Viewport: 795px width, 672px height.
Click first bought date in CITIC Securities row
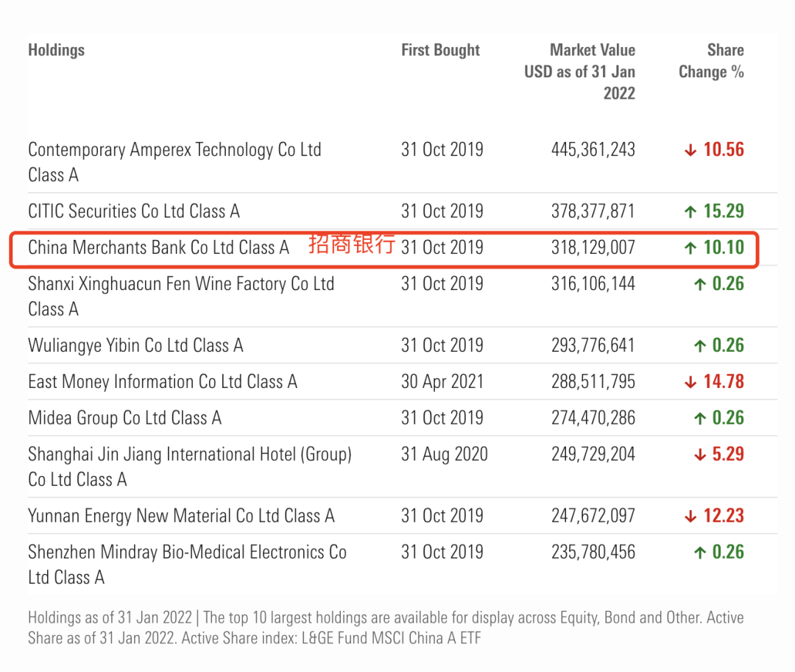(x=442, y=211)
